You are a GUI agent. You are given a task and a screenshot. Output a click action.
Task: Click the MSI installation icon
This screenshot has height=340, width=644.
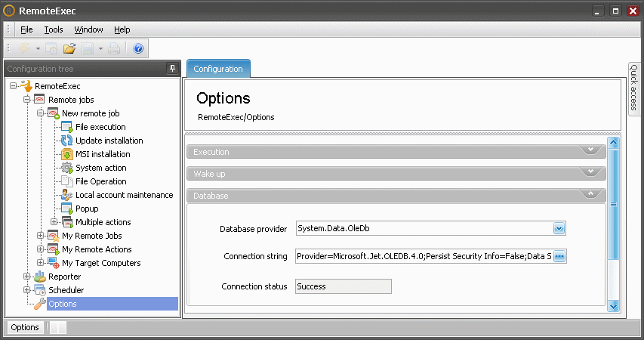(67, 154)
